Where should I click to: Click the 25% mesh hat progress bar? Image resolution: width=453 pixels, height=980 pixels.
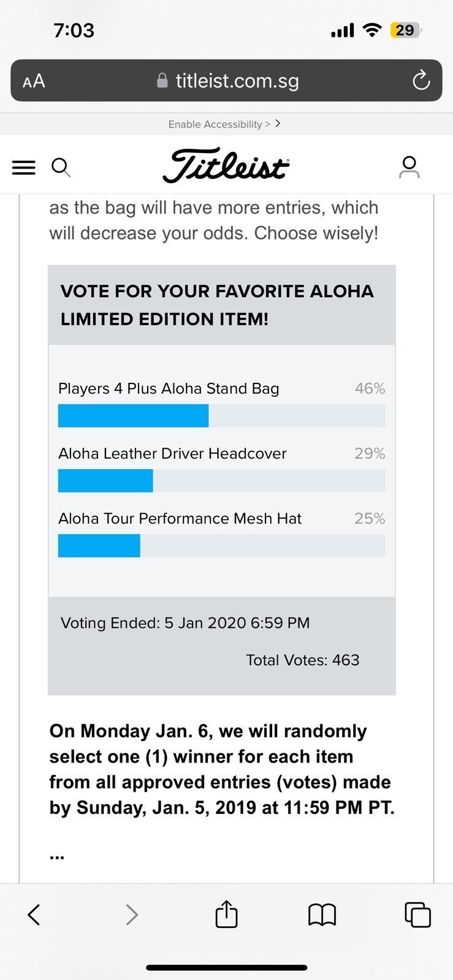(x=222, y=545)
